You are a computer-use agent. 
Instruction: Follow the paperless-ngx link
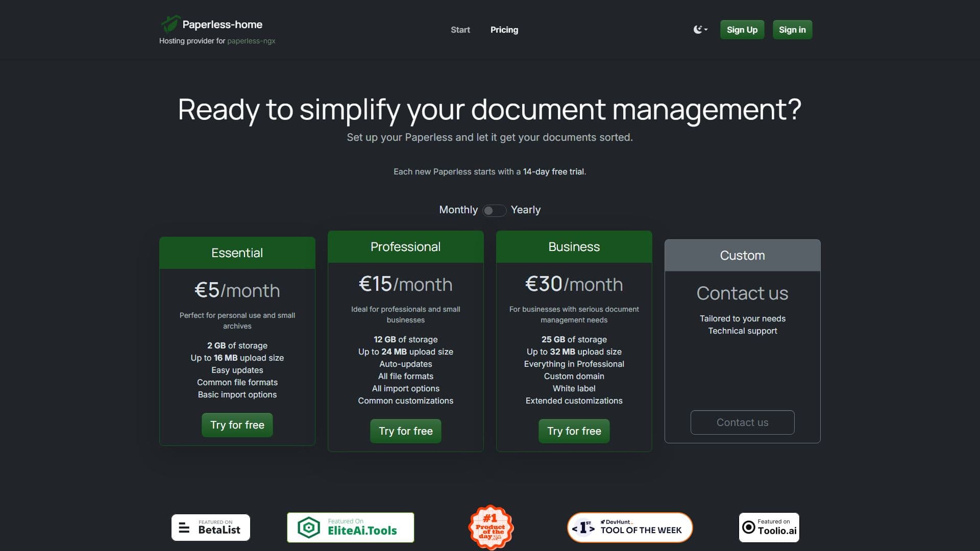(251, 41)
